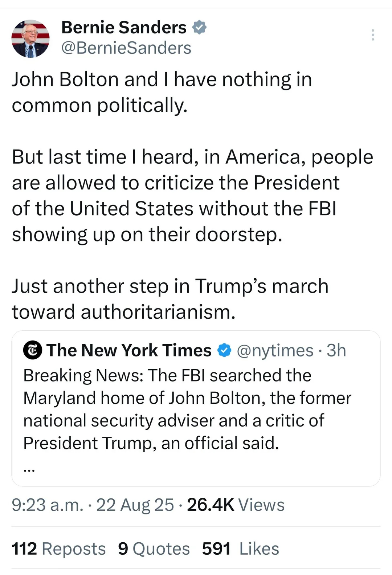Open the @BernieSanders handle link

click(126, 48)
